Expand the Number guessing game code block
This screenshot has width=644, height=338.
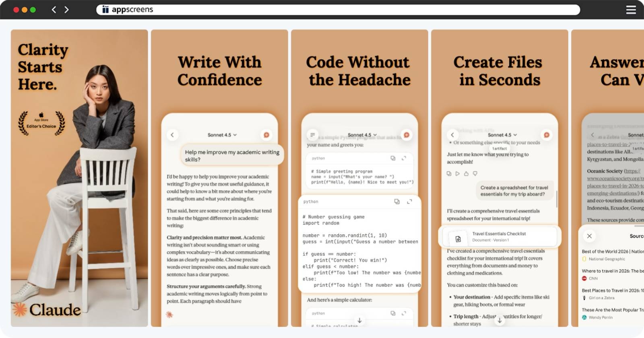click(409, 202)
